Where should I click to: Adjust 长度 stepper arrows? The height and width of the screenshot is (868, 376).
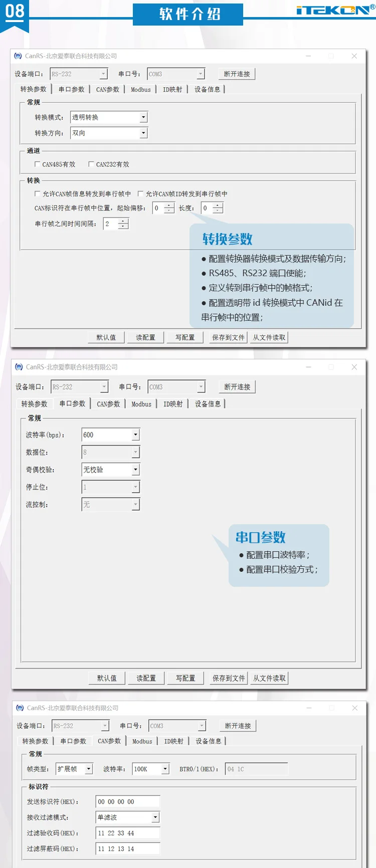click(x=218, y=208)
